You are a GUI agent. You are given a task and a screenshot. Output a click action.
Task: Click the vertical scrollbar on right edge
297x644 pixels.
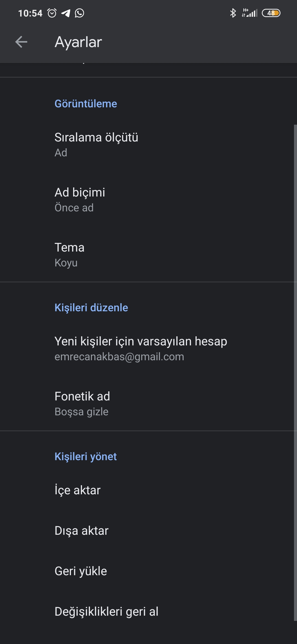(295, 373)
